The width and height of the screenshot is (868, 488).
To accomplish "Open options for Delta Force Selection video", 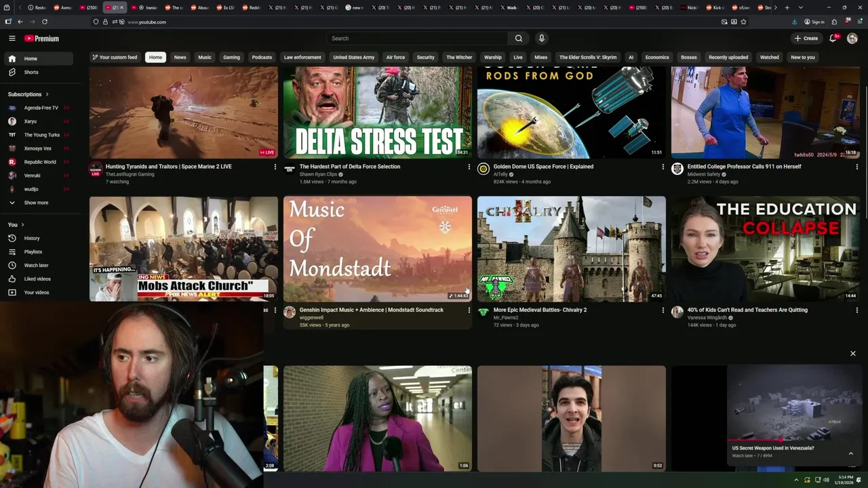I will 469,167.
